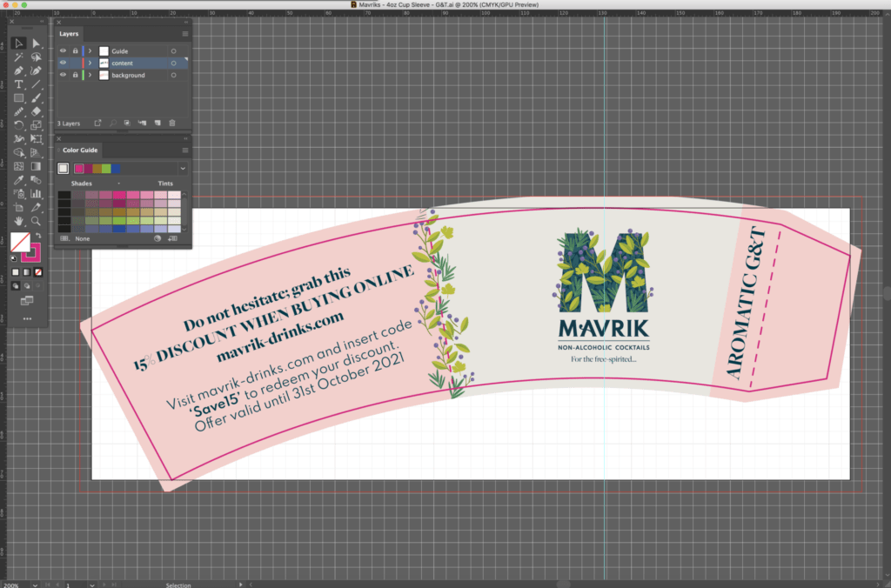The width and height of the screenshot is (891, 588).
Task: Pick the Magic Wand tool
Action: click(x=18, y=57)
